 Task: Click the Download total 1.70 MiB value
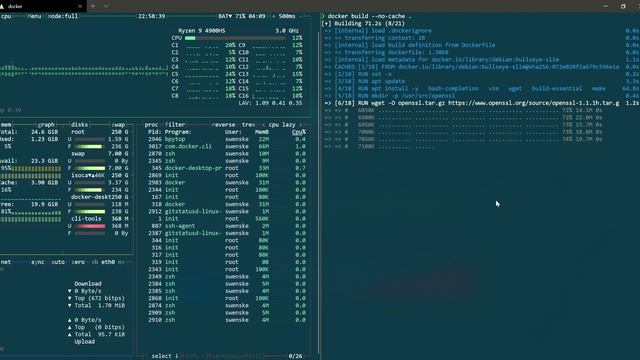coord(111,305)
